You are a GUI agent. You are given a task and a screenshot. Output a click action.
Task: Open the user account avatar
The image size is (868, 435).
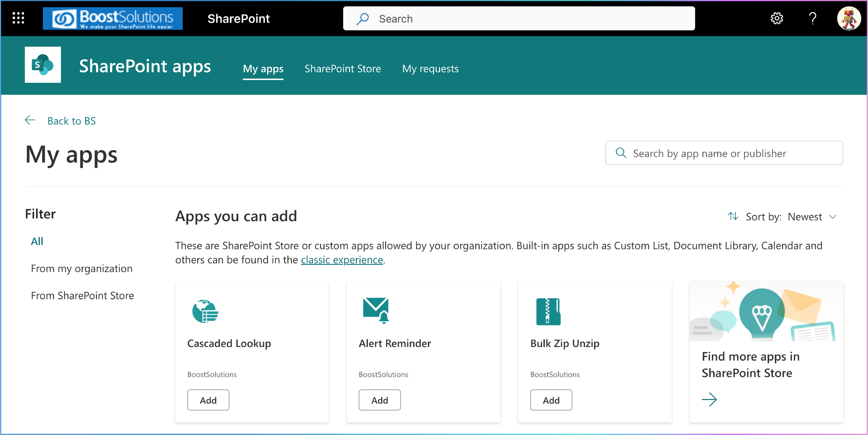[849, 18]
